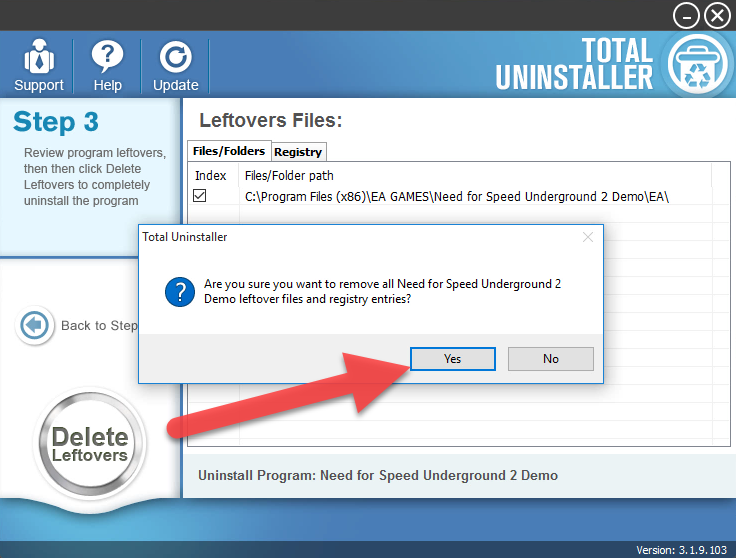Image resolution: width=736 pixels, height=558 pixels.
Task: Open the Support icon in toolbar
Action: click(x=39, y=65)
